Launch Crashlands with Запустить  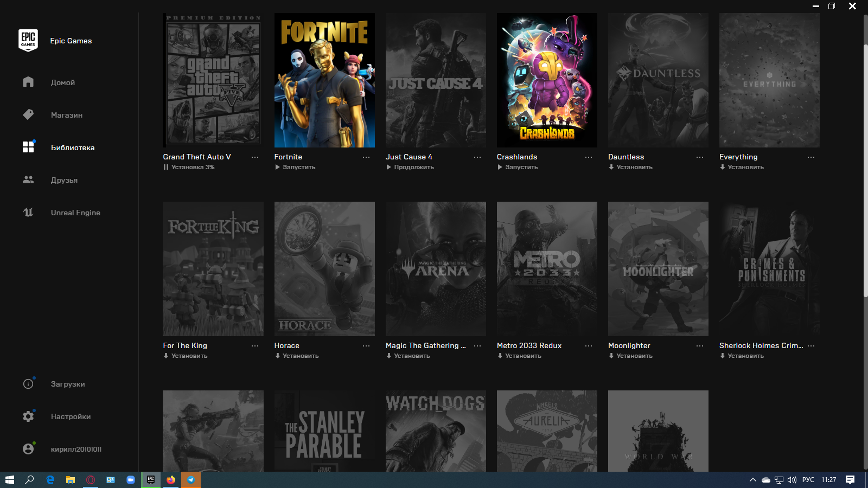click(x=518, y=167)
